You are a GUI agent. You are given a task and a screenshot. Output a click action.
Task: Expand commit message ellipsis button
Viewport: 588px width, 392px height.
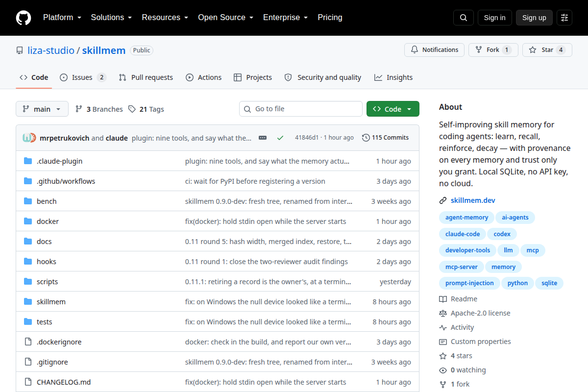[x=263, y=138]
